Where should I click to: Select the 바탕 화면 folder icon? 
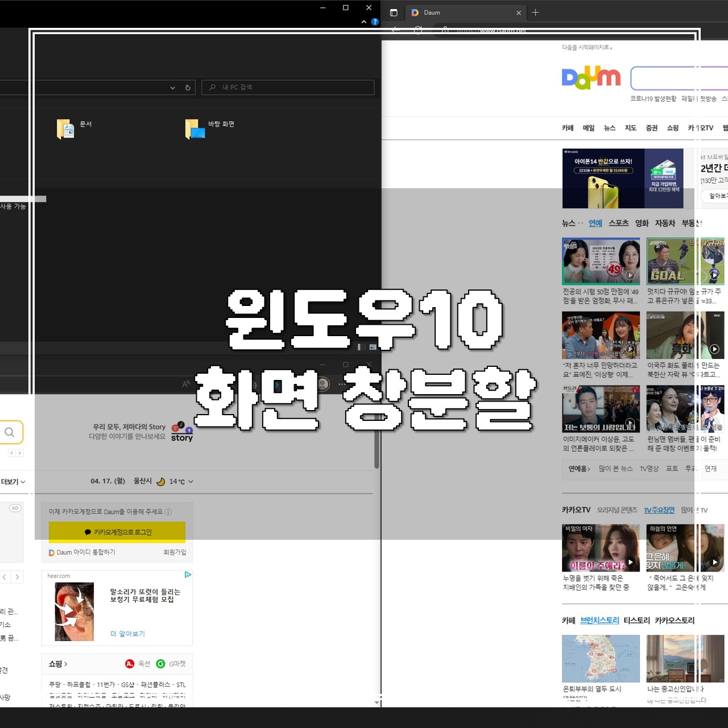click(195, 129)
